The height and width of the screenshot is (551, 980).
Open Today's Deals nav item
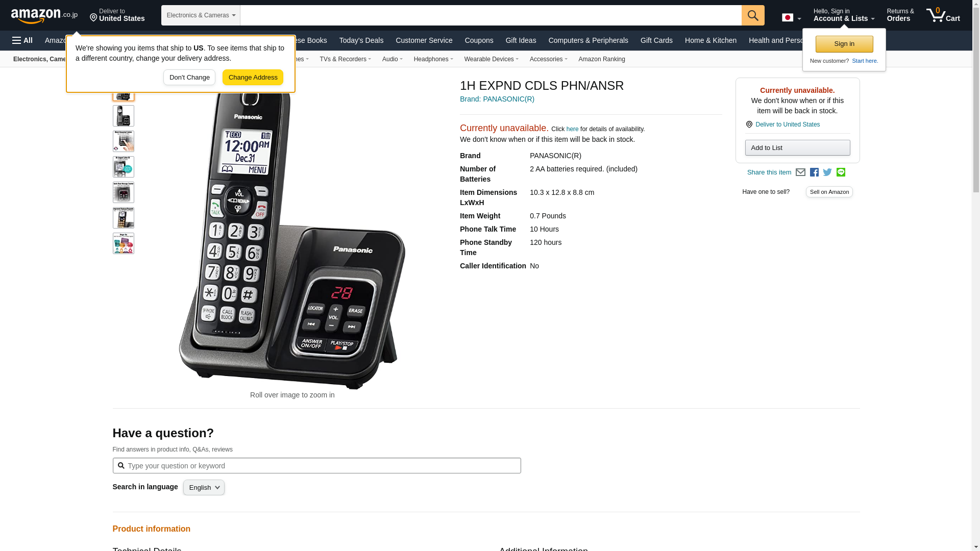361,40
